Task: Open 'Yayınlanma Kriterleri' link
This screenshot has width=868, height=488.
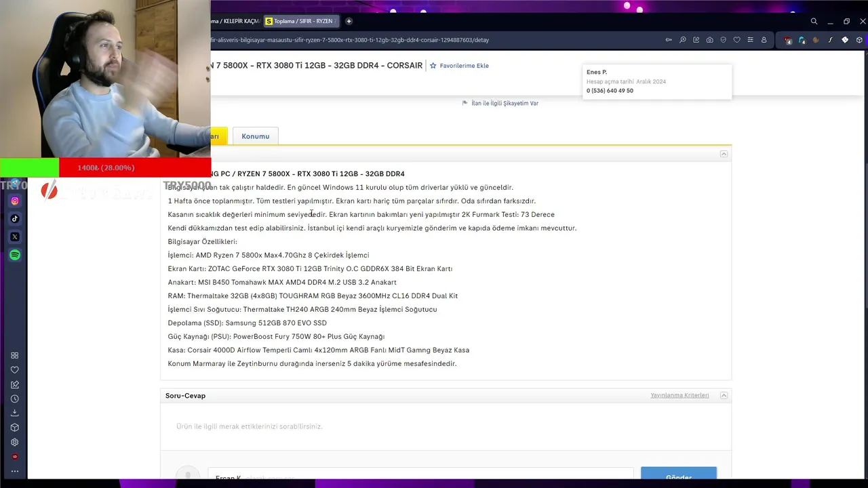Action: coord(679,395)
